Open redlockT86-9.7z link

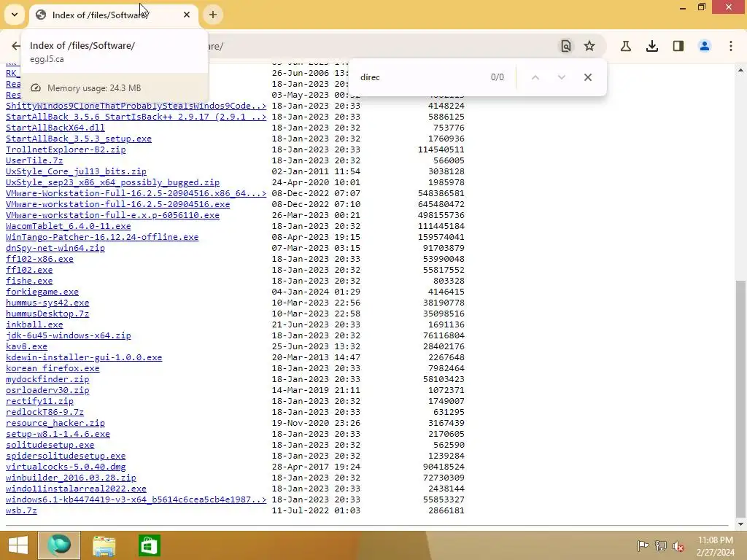pos(44,413)
